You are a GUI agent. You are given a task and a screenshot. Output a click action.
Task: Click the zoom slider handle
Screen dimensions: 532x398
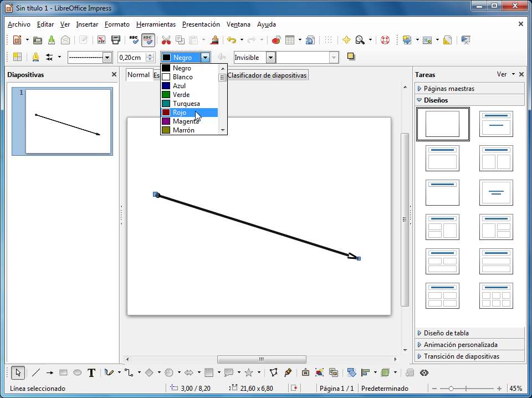click(451, 389)
